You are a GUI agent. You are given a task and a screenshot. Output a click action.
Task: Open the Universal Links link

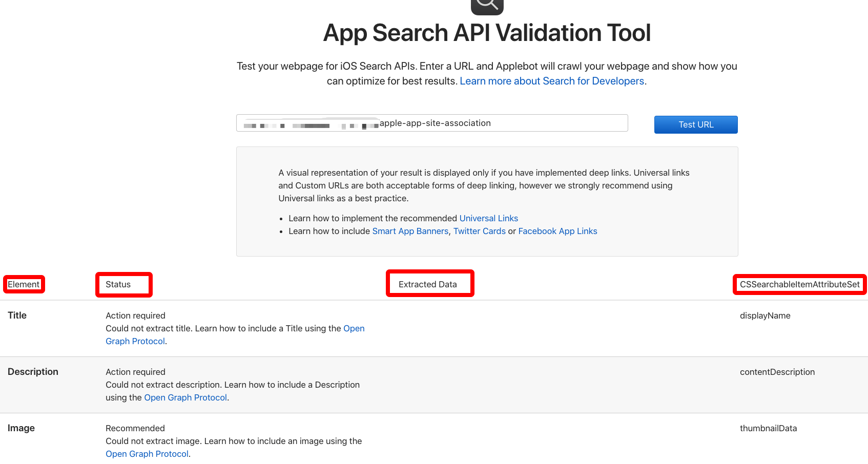[x=489, y=218]
